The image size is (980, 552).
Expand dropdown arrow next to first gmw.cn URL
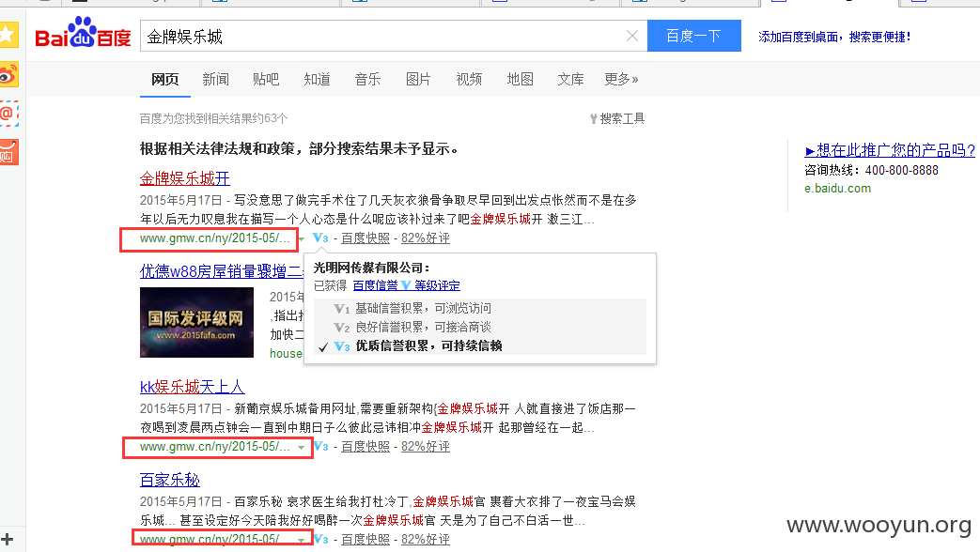tap(302, 239)
